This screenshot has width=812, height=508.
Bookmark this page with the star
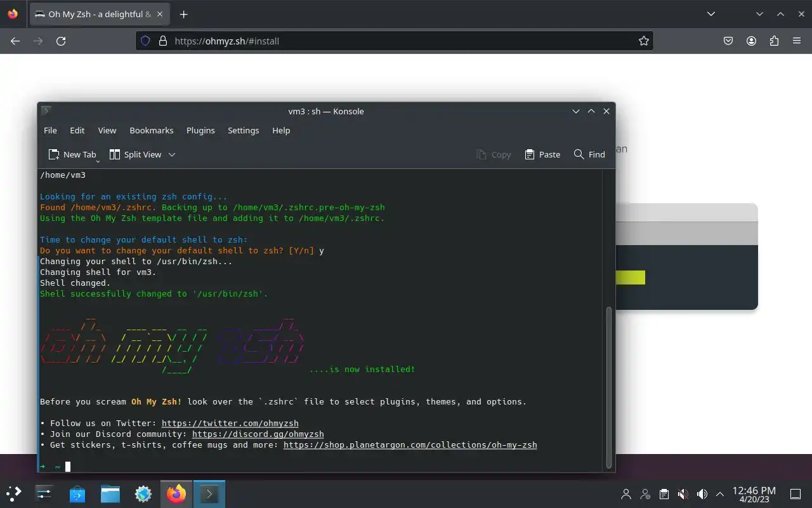tap(644, 41)
